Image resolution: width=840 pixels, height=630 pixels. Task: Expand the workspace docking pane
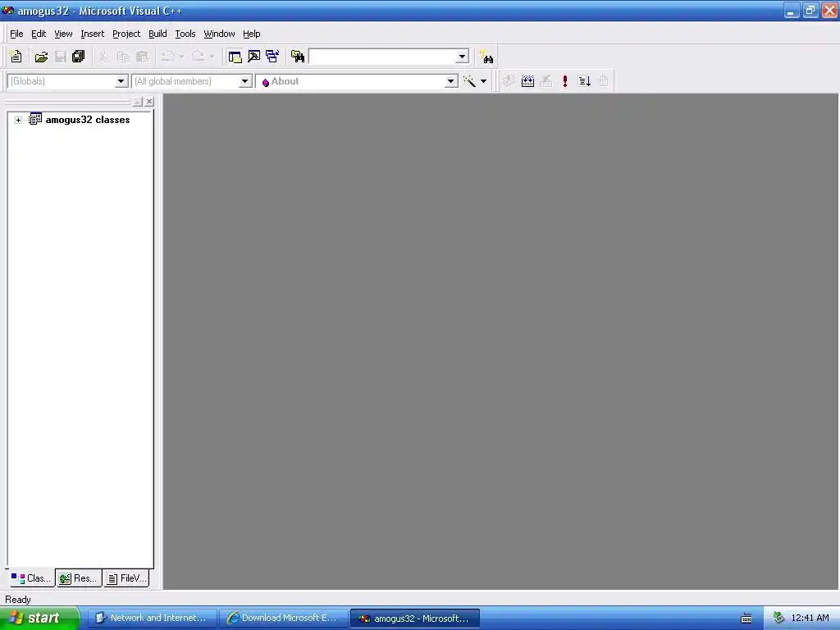(x=138, y=101)
